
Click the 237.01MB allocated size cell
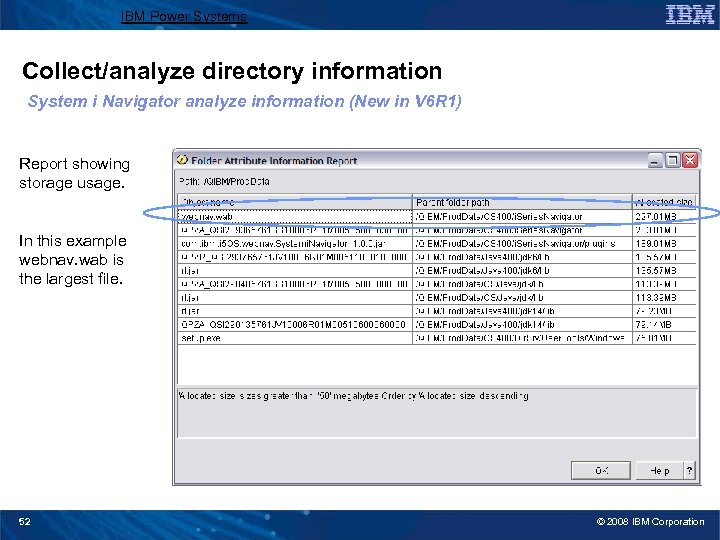click(664, 216)
